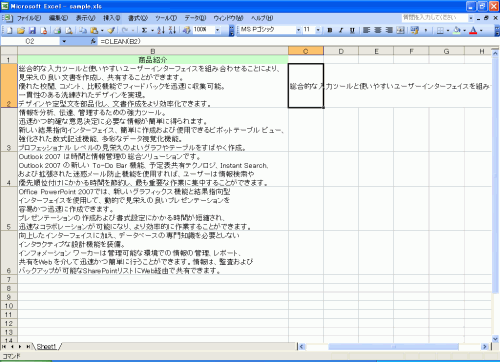The image size is (500, 362).
Task: Switch to the Sheet1 tab
Action: point(46,347)
